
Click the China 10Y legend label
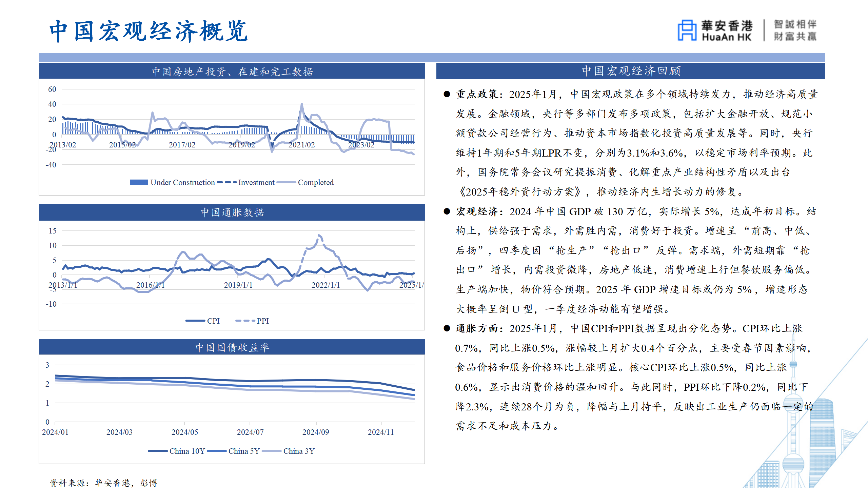coord(187,451)
